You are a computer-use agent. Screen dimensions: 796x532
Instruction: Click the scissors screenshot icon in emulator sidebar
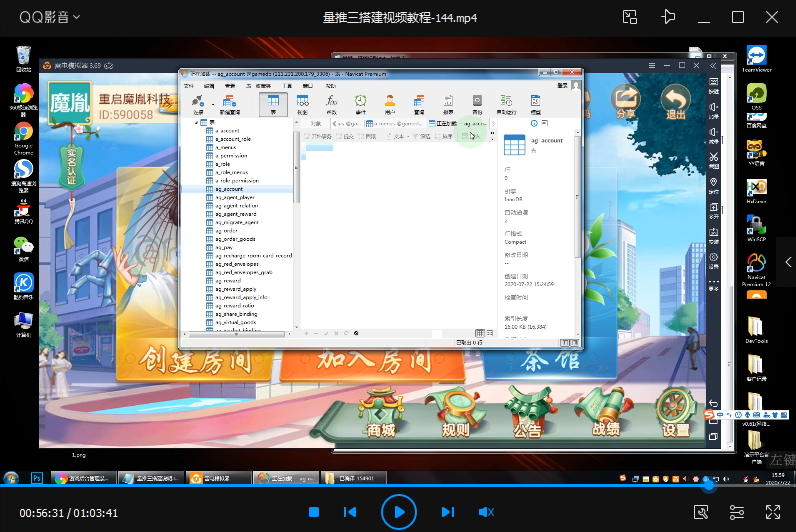pos(714,159)
